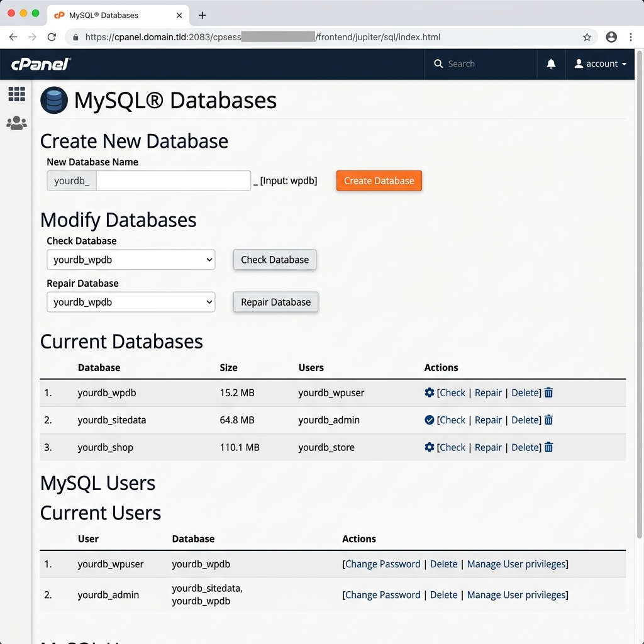Open notifications bell

click(551, 64)
